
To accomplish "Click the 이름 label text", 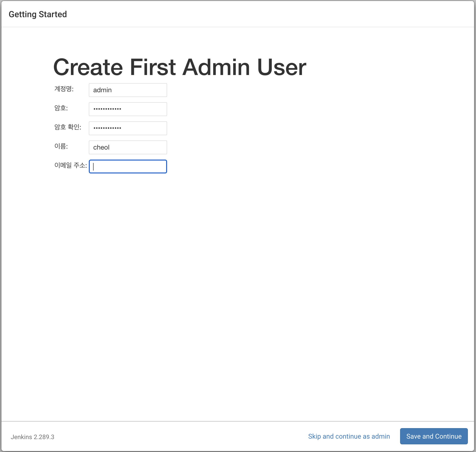I will tap(61, 146).
